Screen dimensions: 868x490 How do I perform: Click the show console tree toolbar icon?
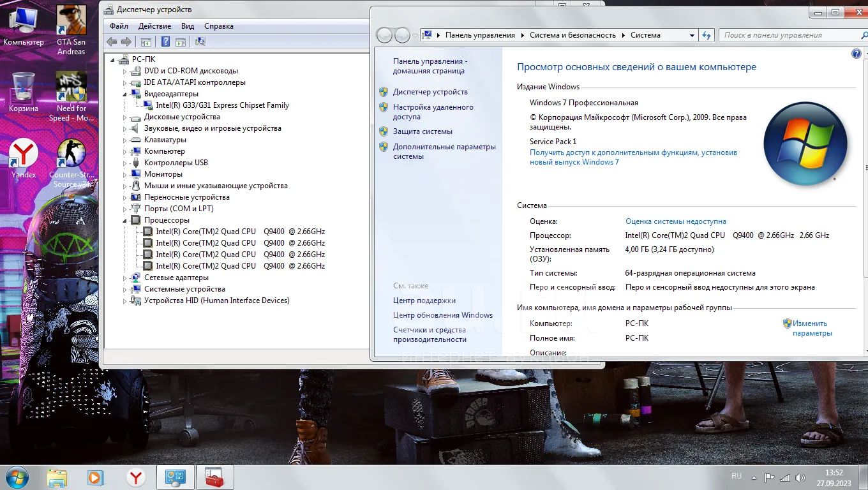(x=146, y=41)
